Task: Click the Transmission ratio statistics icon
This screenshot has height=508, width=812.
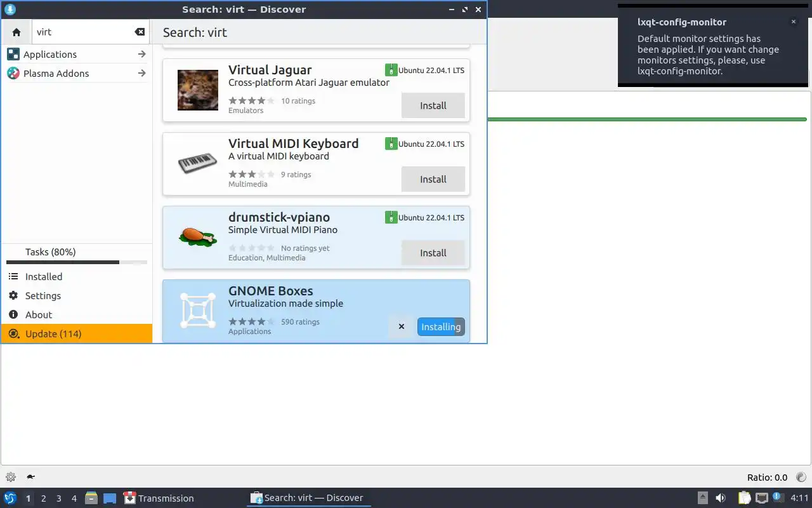Action: click(801, 477)
